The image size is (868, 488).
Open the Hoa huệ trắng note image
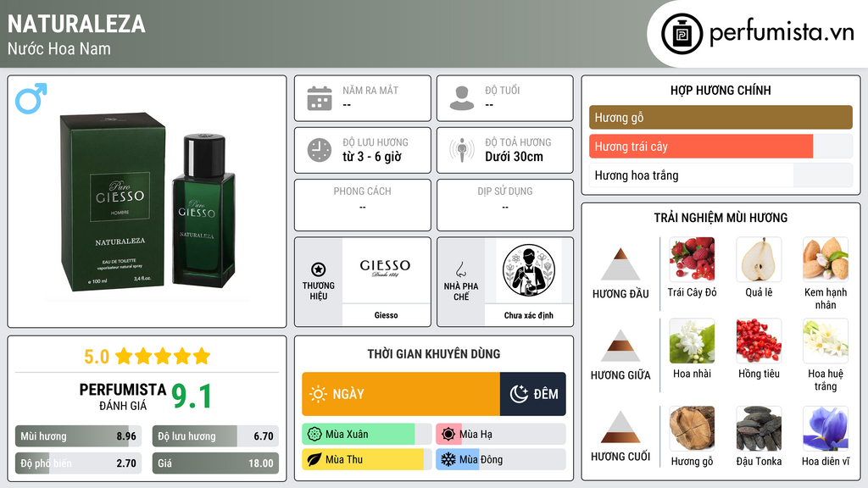(826, 341)
